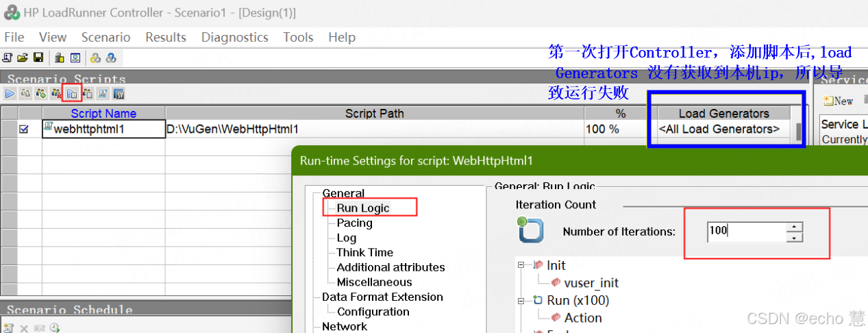Image resolution: width=868 pixels, height=333 pixels.
Task: Click the Add Group icon with green plus
Action: tap(41, 94)
